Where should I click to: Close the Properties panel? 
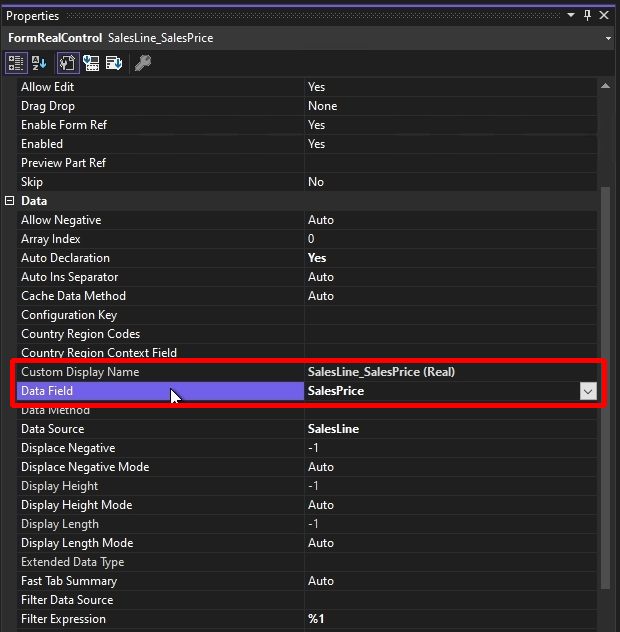[x=606, y=15]
